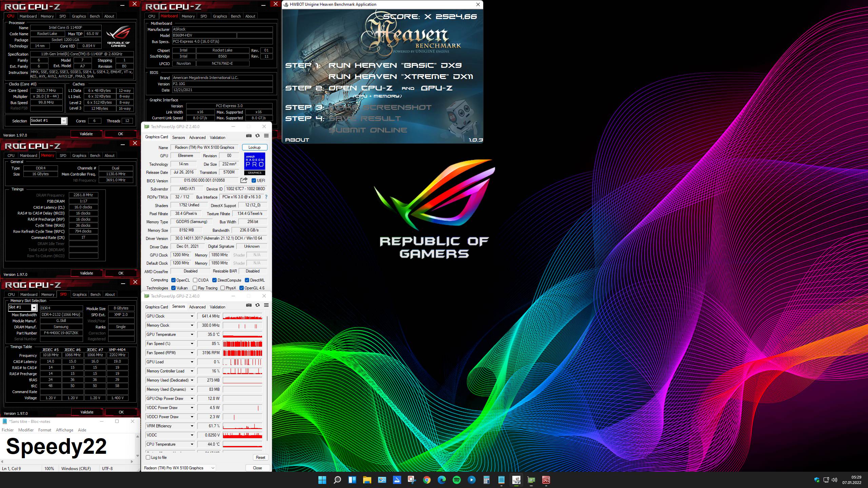Viewport: 868px width, 488px height.
Task: Open Windows Start menu
Action: (x=322, y=480)
